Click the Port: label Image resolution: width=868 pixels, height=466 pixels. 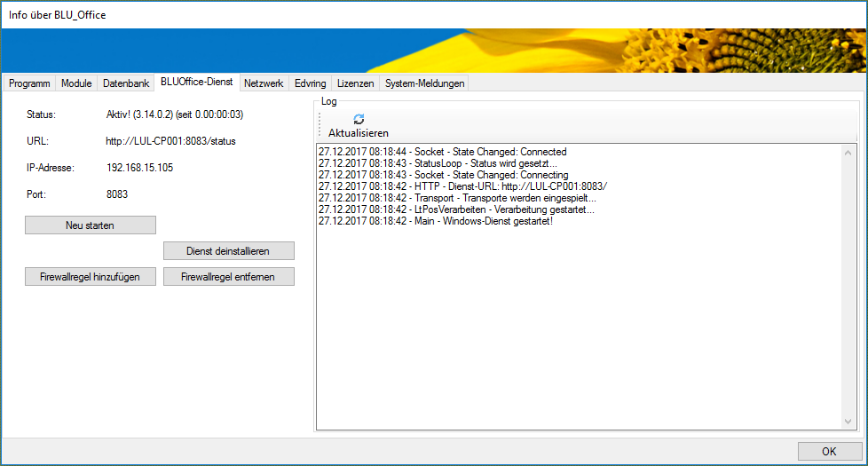coord(36,194)
